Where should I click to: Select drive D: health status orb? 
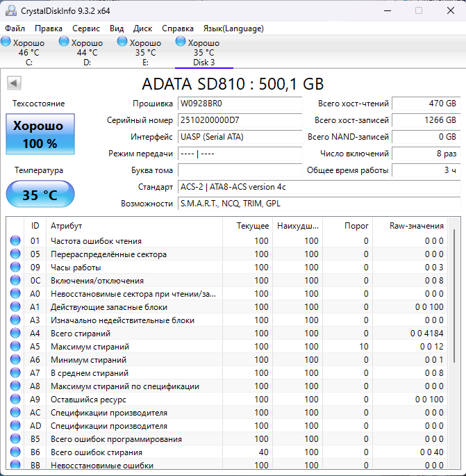tap(65, 42)
